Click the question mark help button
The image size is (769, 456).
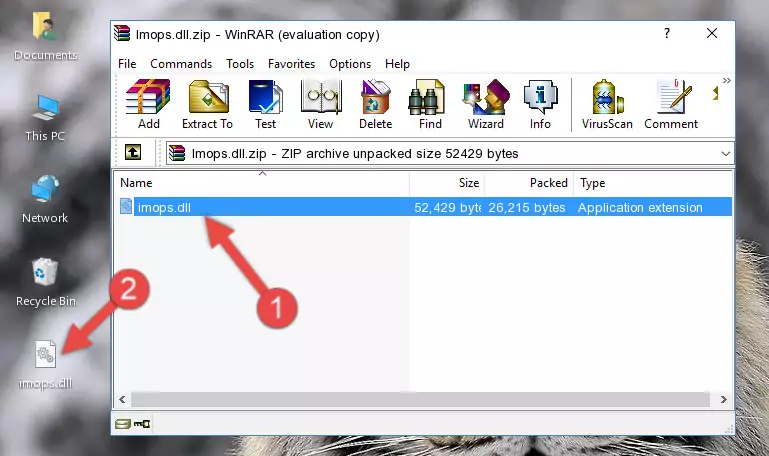(666, 33)
